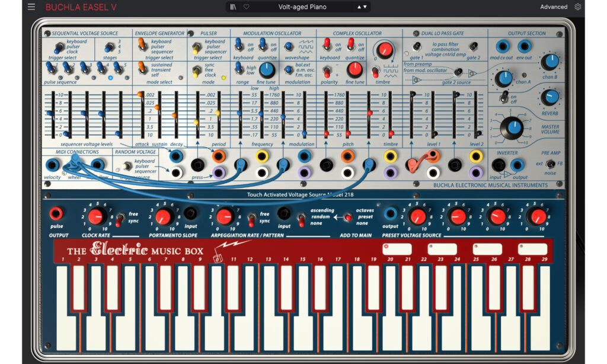The width and height of the screenshot is (607, 364).
Task: Flip the modulation oscillator high/low range switch
Action: pos(239,69)
